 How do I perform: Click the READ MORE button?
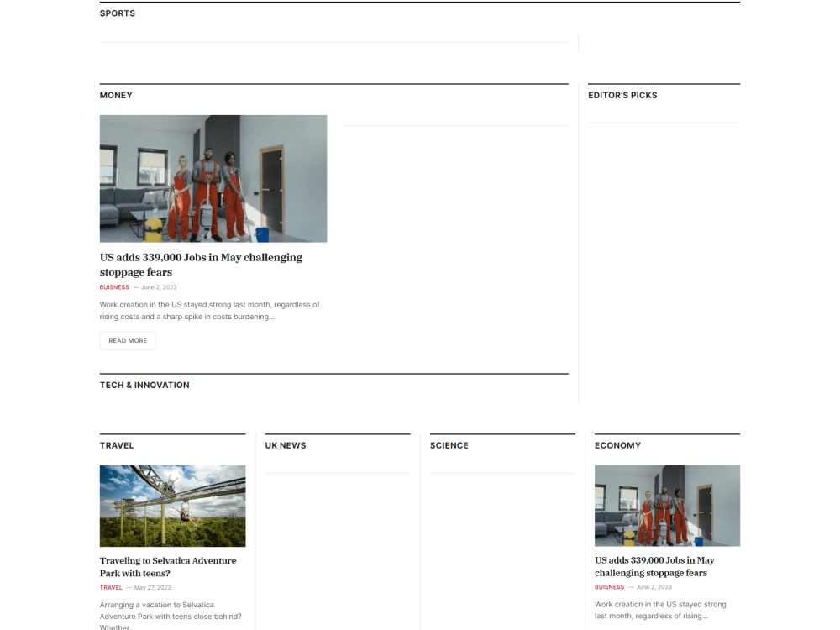(x=128, y=340)
